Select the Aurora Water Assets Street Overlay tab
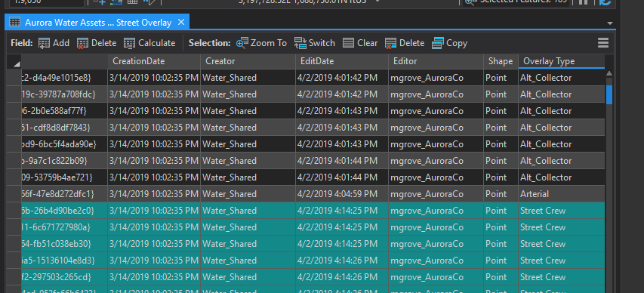The image size is (644, 293). (x=97, y=22)
